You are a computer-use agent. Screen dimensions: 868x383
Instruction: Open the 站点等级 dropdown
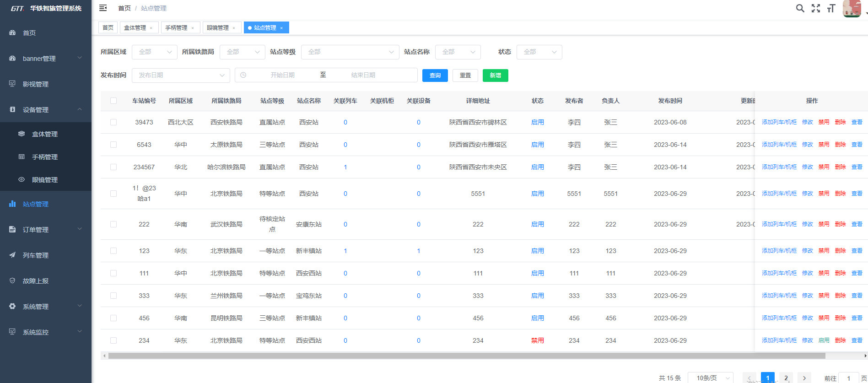[x=350, y=52]
